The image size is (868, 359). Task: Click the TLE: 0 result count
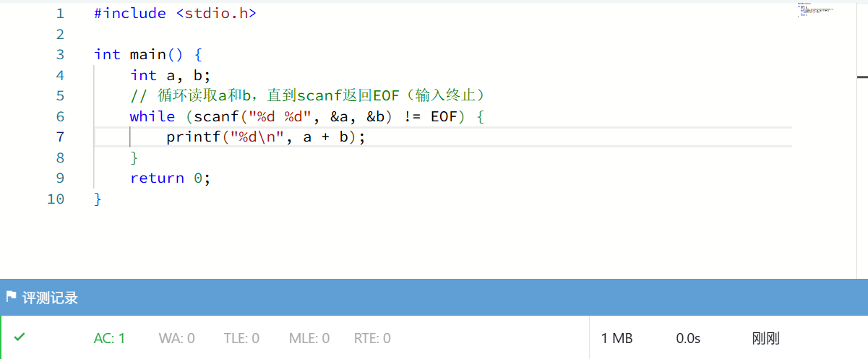[x=241, y=338]
